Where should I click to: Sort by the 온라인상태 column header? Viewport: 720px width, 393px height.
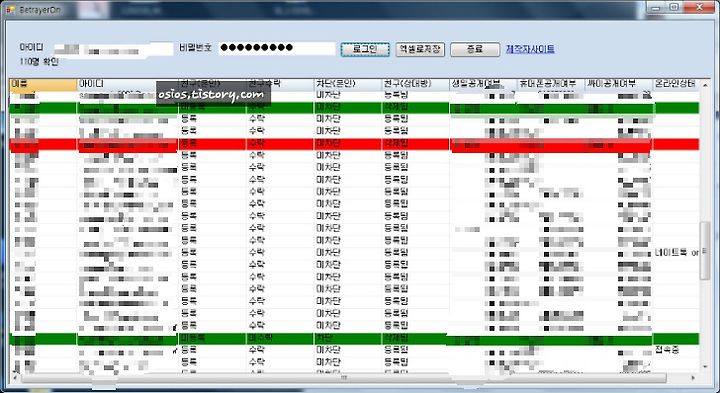point(676,84)
